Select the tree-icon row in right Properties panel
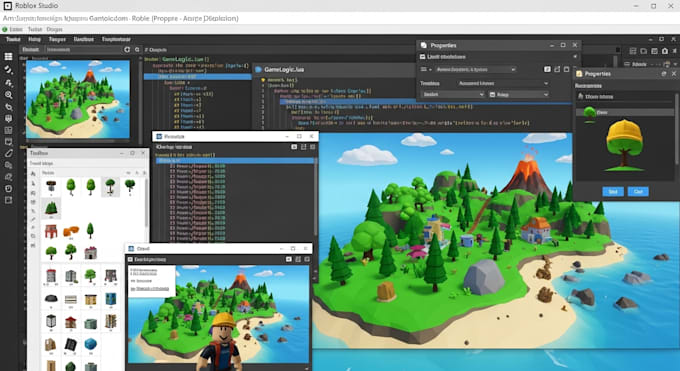The width and height of the screenshot is (680, 371). pos(625,112)
